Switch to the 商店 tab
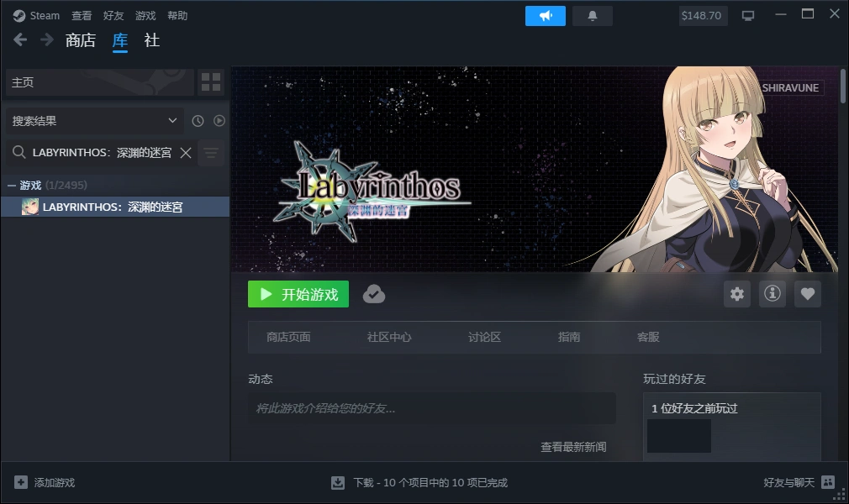Image resolution: width=849 pixels, height=504 pixels. 81,40
